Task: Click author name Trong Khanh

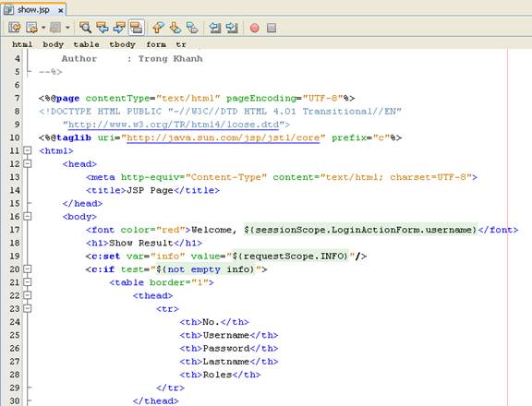Action: (x=170, y=59)
